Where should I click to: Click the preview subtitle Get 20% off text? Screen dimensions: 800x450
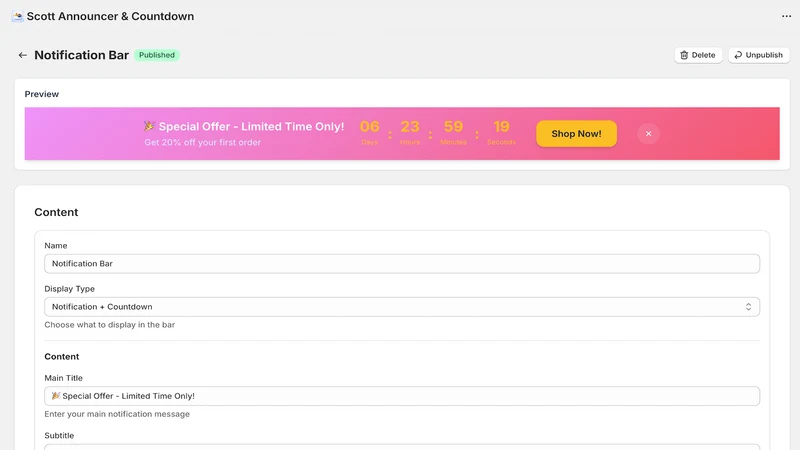[x=203, y=142]
